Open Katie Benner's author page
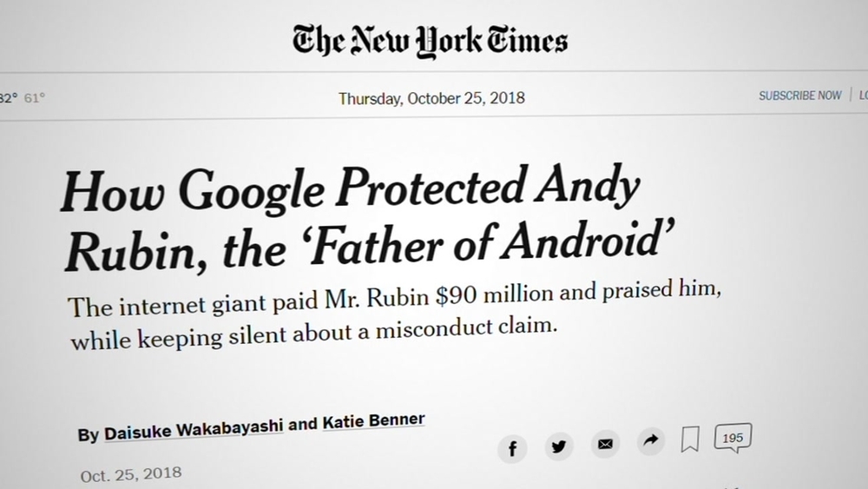 pos(373,421)
